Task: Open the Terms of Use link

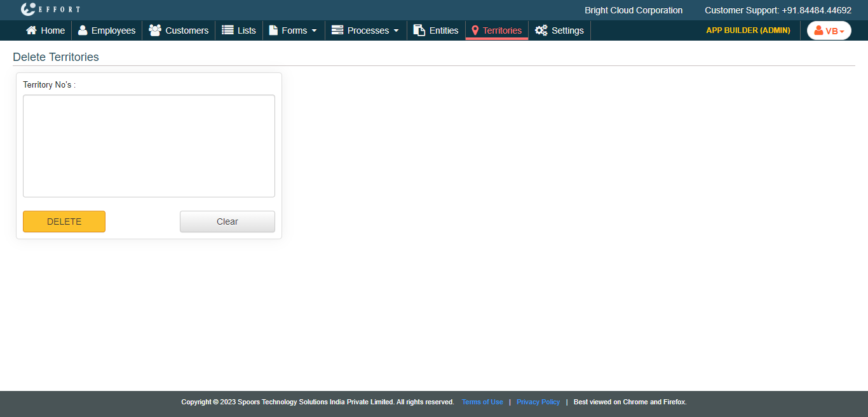Action: [x=482, y=402]
